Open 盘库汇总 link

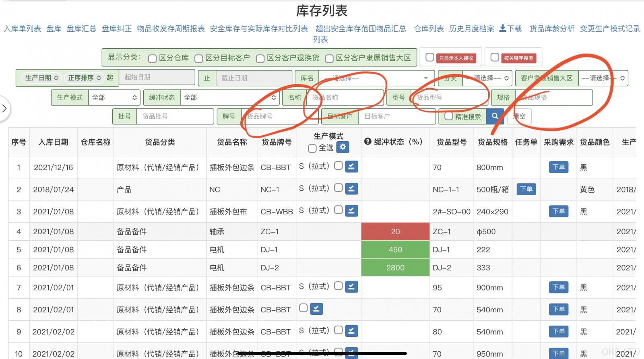pyautogui.click(x=81, y=29)
